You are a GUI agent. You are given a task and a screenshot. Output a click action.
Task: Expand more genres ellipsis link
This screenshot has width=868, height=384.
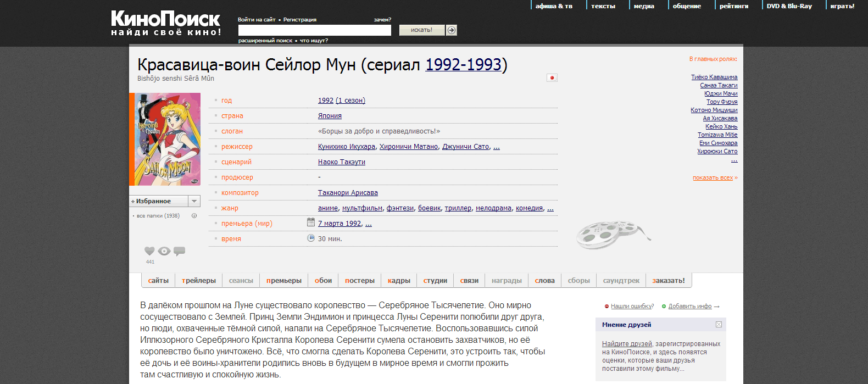pos(550,209)
